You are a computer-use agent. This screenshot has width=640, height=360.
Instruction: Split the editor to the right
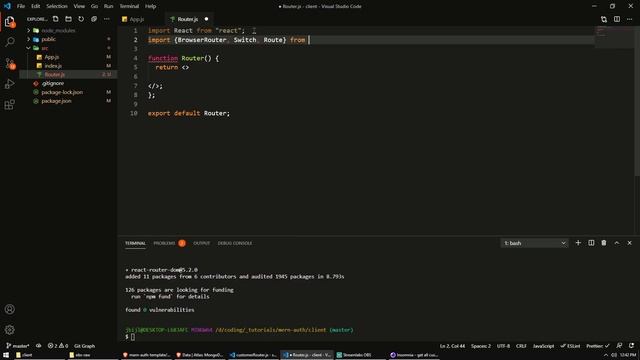(617, 19)
